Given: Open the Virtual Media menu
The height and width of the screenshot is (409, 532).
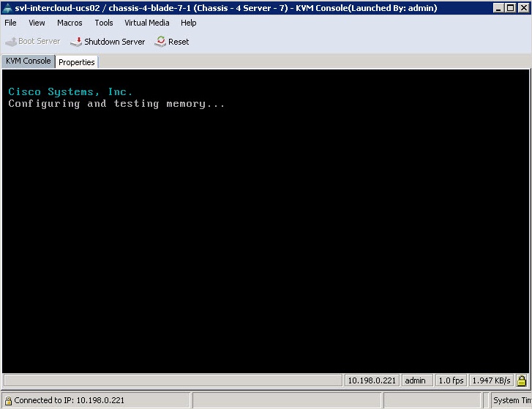Looking at the screenshot, I should (x=146, y=23).
